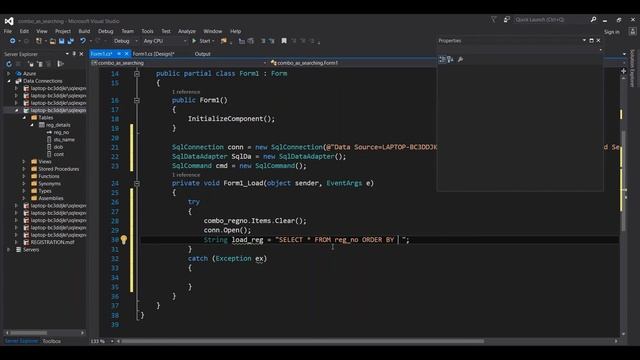640x360 pixels.
Task: Click the Quick Launch search magnifier icon
Action: pyautogui.click(x=593, y=20)
